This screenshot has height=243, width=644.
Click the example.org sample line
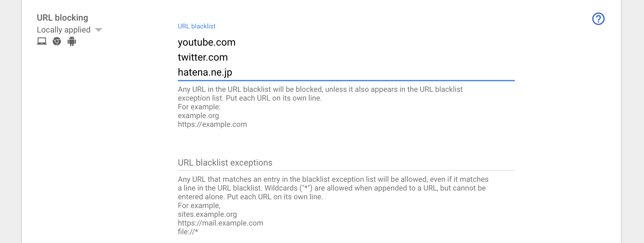click(198, 116)
